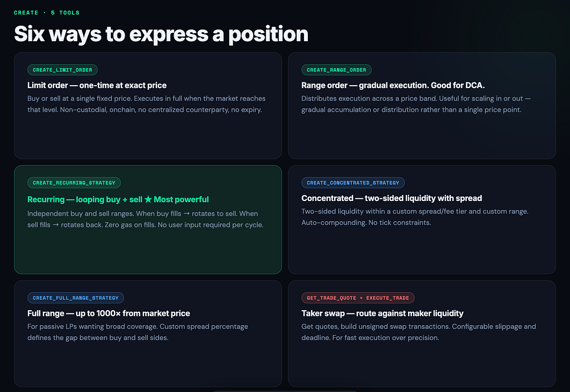
Task: Open the Recurring looping buy + sell heading
Action: click(x=118, y=199)
